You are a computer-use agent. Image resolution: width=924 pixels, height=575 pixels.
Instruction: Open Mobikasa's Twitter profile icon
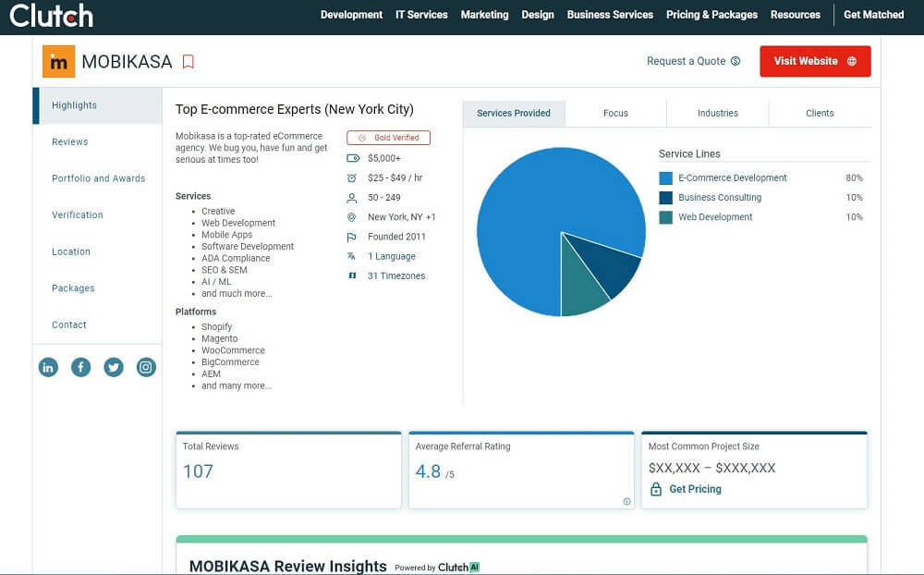coord(114,367)
